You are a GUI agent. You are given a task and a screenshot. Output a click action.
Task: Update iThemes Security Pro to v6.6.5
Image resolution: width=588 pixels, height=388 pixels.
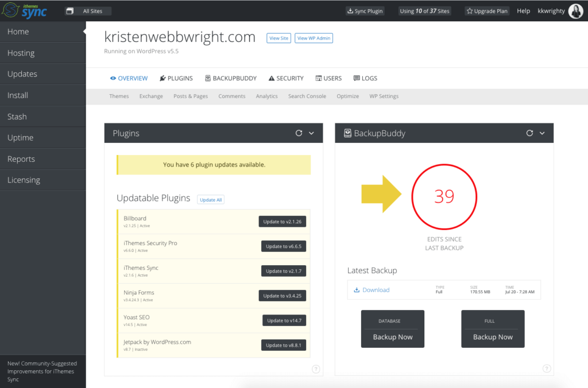pos(284,246)
